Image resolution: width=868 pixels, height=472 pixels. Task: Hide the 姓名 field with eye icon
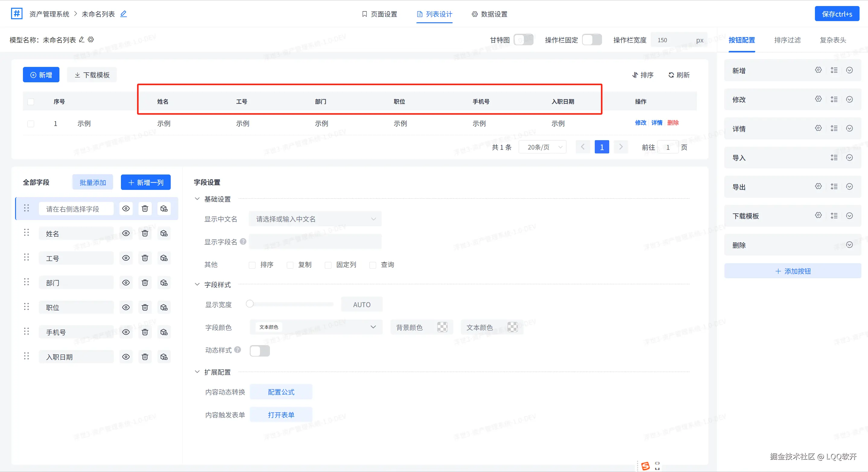point(126,233)
